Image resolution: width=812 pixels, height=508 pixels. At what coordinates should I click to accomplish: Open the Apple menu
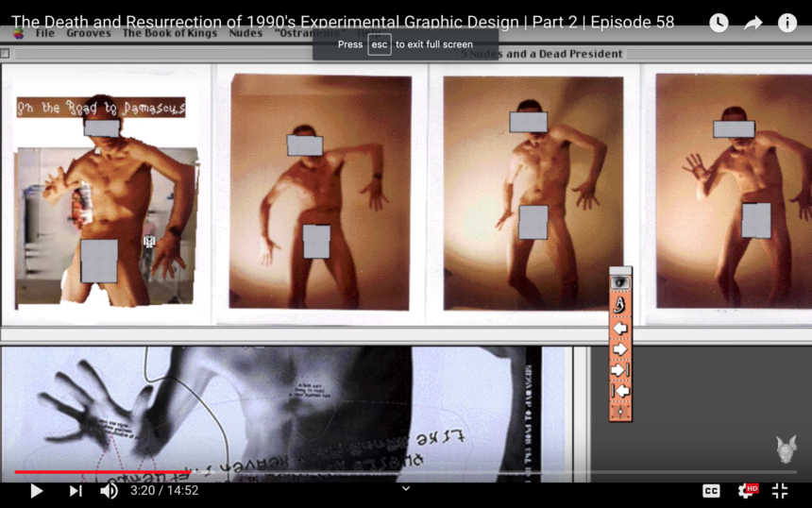pos(18,34)
